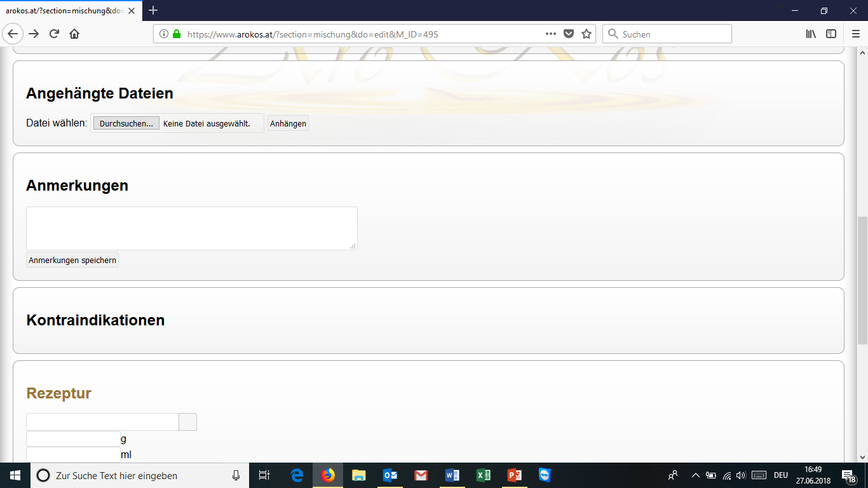Click the Kontraindikationen heading
This screenshot has width=868, height=488.
[95, 320]
